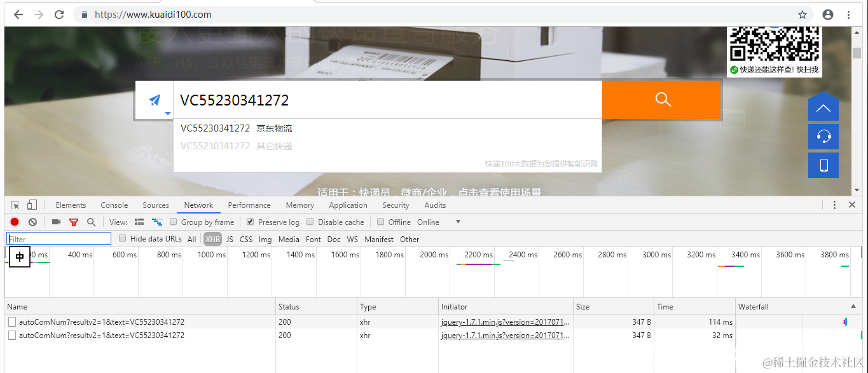The image size is (868, 373).
Task: Toggle the red filter funnel icon
Action: click(x=74, y=222)
